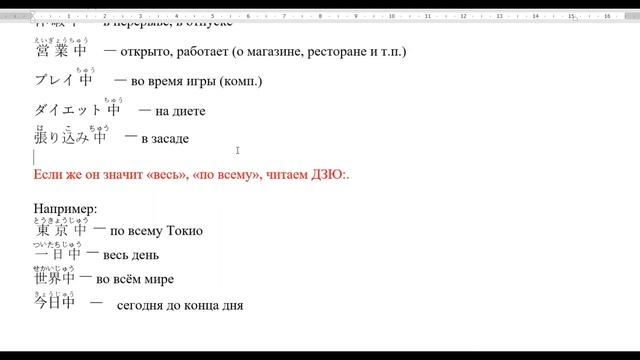Click the word 'Например:'
This screenshot has height=360, width=640.
(x=65, y=209)
